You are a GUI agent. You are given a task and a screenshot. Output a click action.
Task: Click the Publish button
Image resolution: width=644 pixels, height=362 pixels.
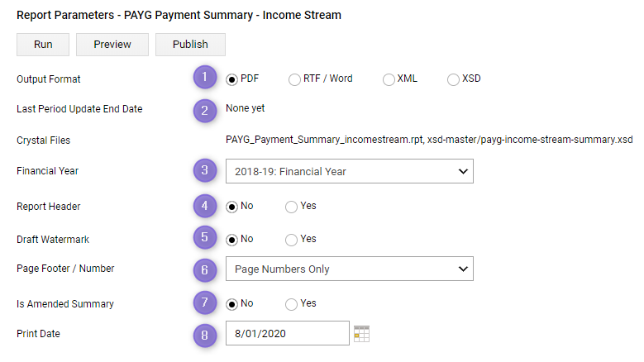(190, 45)
